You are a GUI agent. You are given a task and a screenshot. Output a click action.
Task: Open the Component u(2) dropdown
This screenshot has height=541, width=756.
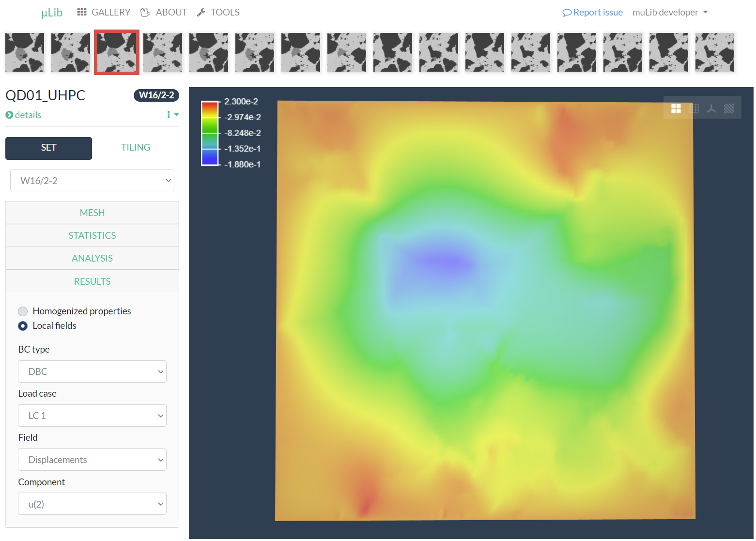(92, 504)
